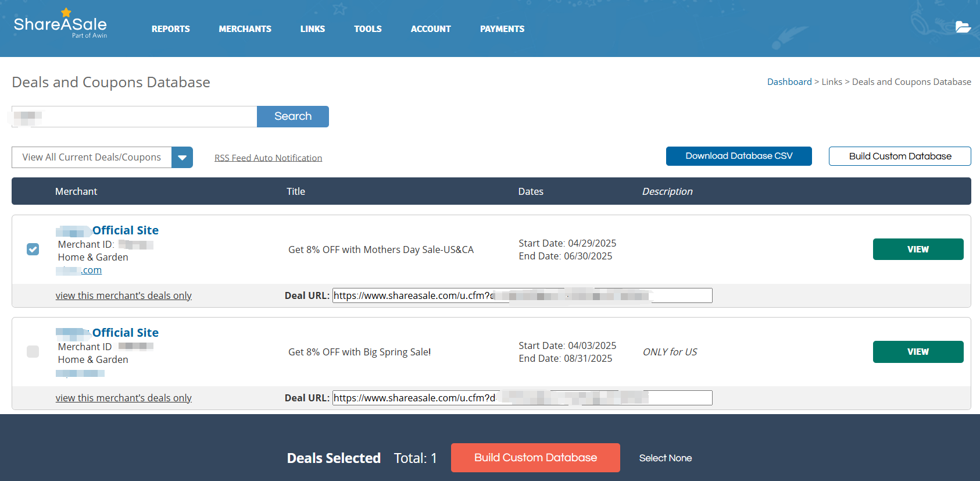
Task: Click the 'ONLY for US' description text
Action: [670, 352]
